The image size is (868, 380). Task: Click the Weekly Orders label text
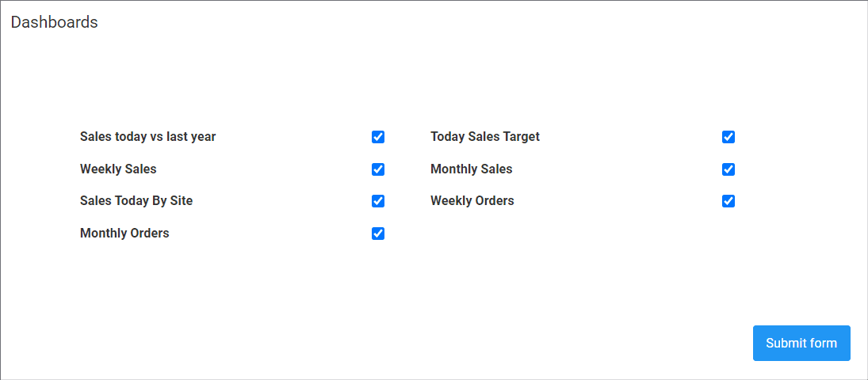472,201
